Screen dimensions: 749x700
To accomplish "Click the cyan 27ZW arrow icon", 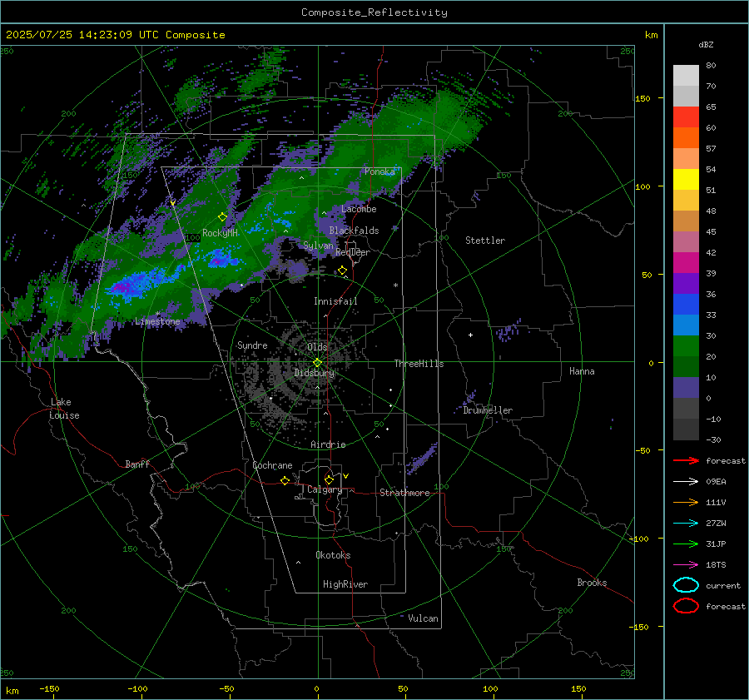I will point(686,524).
